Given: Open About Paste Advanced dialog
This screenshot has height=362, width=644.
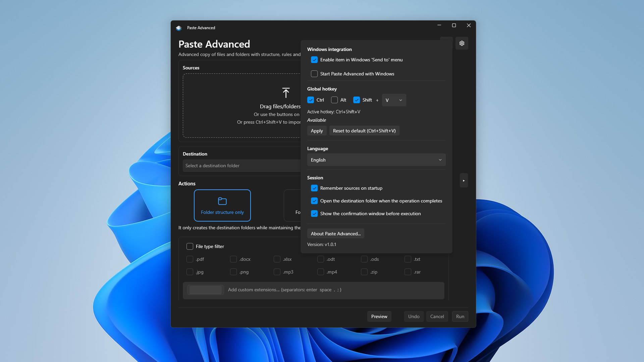Looking at the screenshot, I should 336,234.
